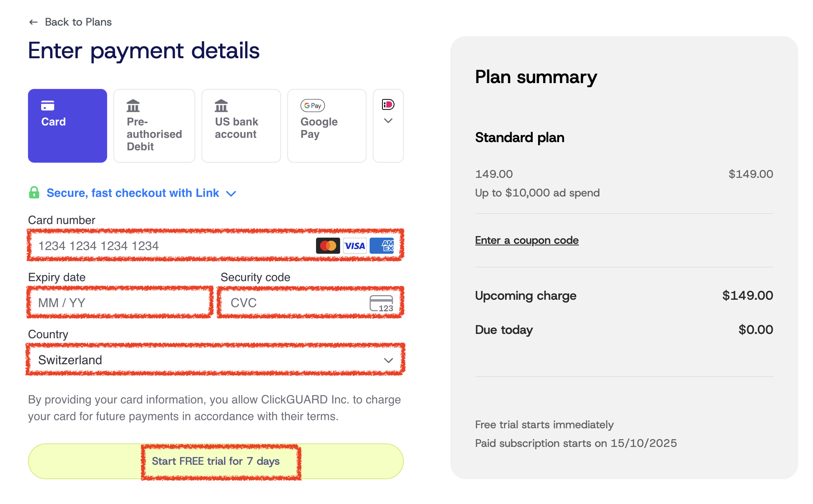Image resolution: width=813 pixels, height=504 pixels.
Task: Expand more payment methods chevron
Action: (388, 121)
